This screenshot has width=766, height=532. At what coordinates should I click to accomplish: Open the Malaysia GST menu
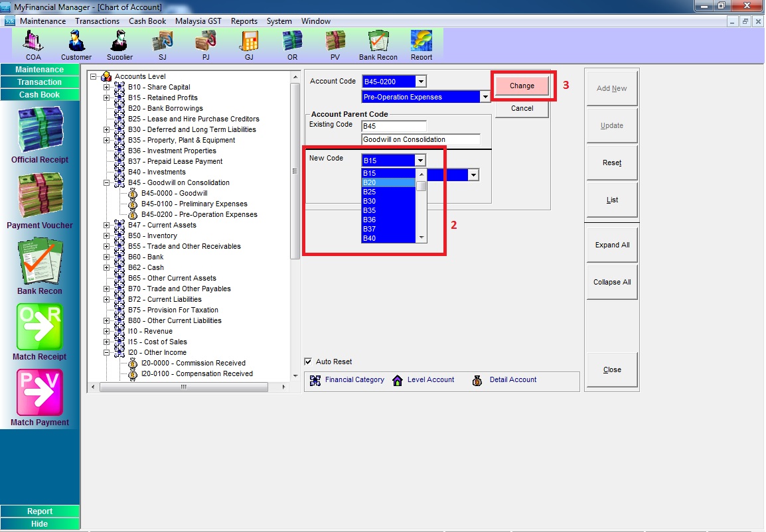click(198, 21)
